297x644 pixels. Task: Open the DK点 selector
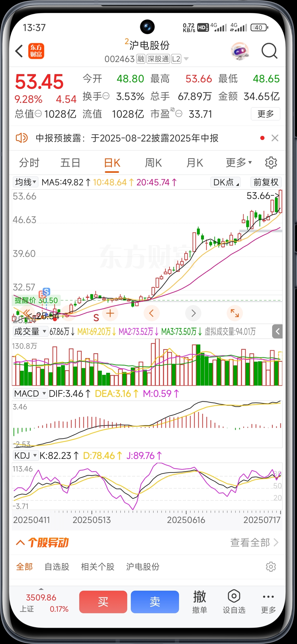pyautogui.click(x=225, y=182)
